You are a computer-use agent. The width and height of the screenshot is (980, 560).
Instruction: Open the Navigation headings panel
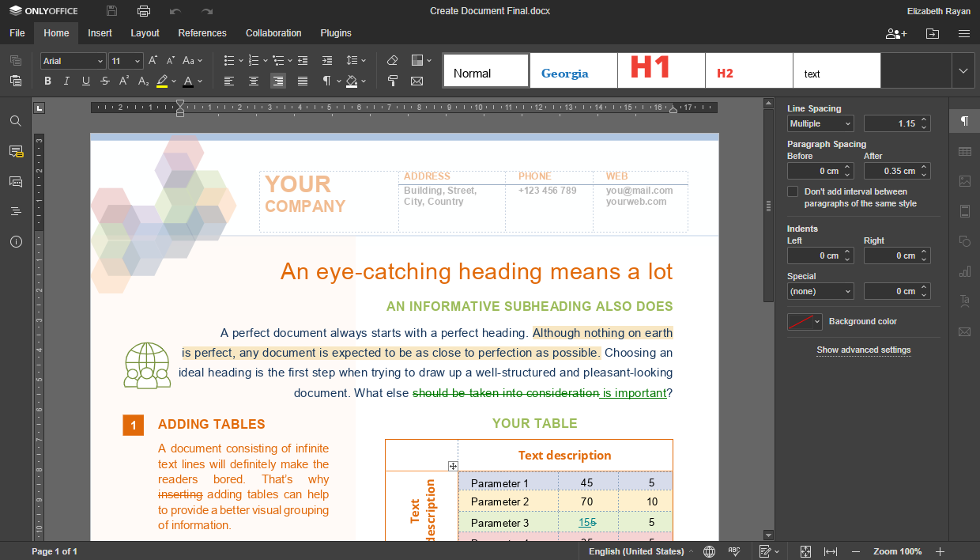click(x=16, y=210)
